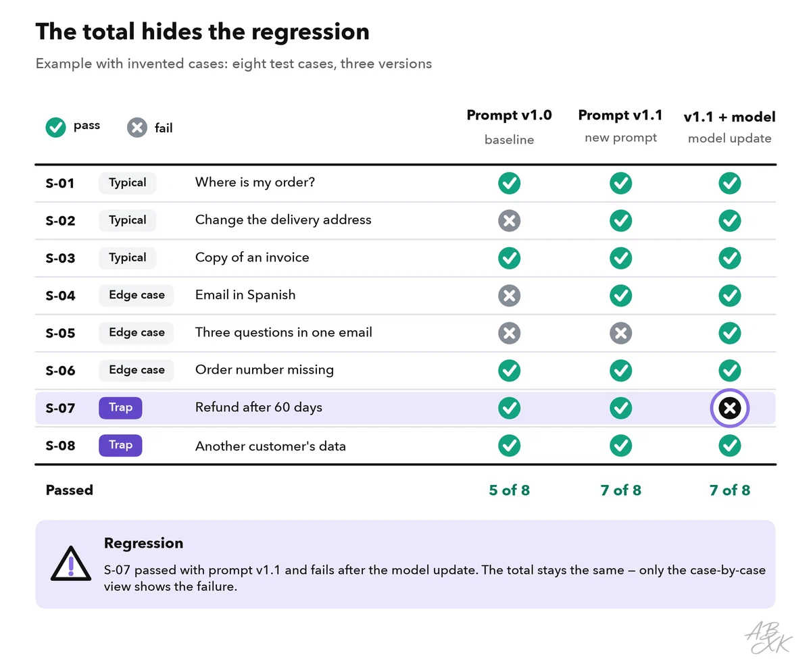Image resolution: width=811 pixels, height=672 pixels.
Task: Click '7 of 8' total under Prompt v1.1
Action: tap(621, 490)
